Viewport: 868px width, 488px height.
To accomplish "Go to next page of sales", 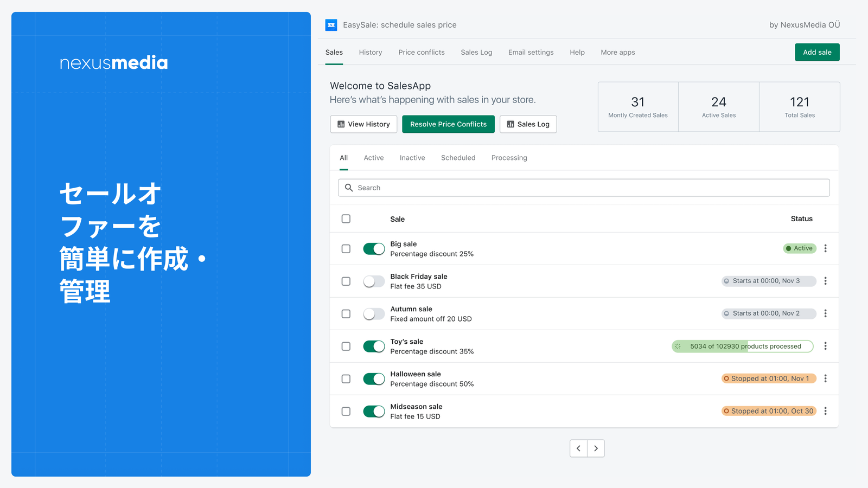I will tap(596, 448).
